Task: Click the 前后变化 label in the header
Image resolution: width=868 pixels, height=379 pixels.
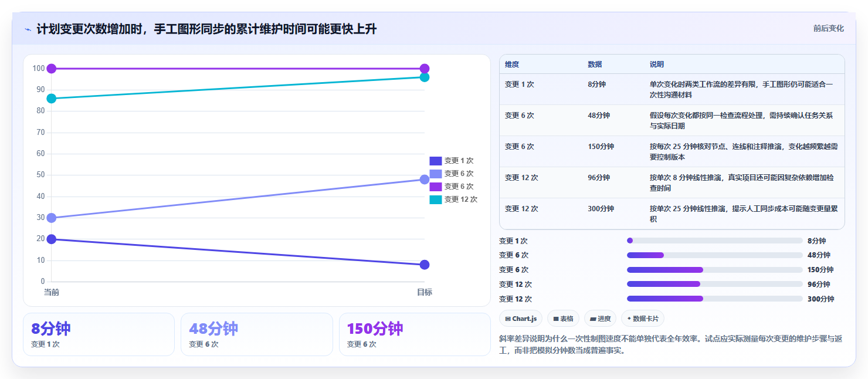Action: point(828,28)
